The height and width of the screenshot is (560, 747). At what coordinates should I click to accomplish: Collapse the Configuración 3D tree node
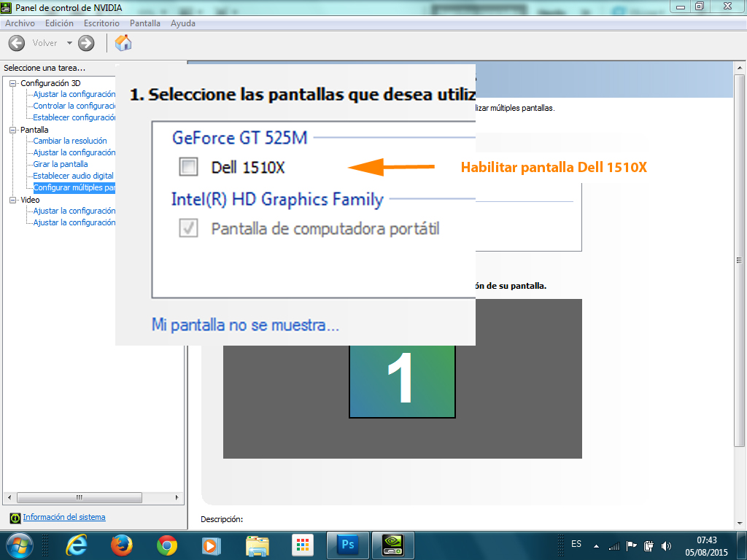coord(13,83)
